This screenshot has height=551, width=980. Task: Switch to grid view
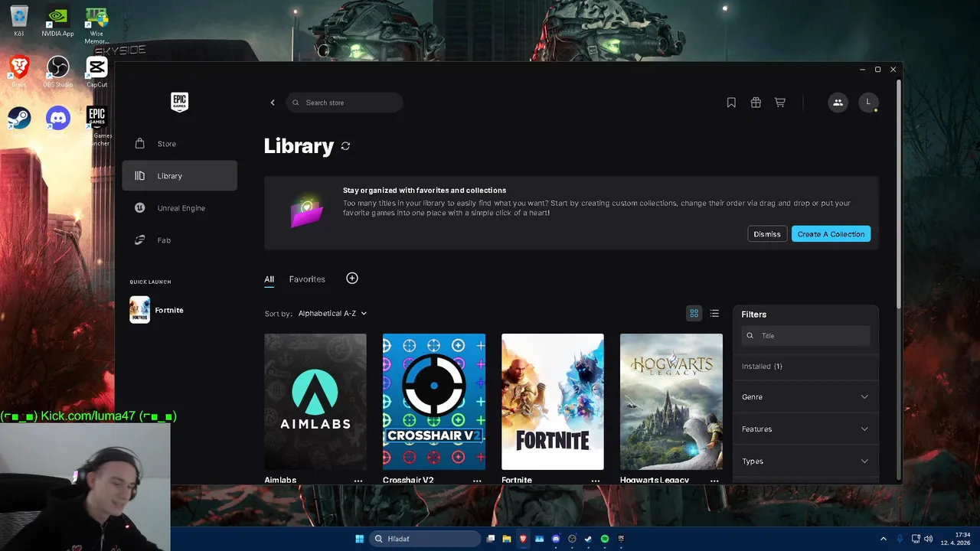[x=694, y=313]
